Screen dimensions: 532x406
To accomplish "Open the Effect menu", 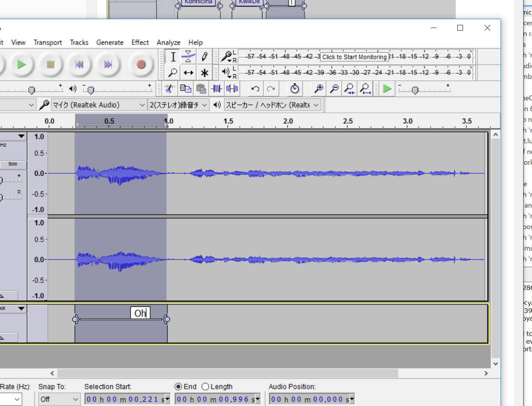I will pos(140,43).
